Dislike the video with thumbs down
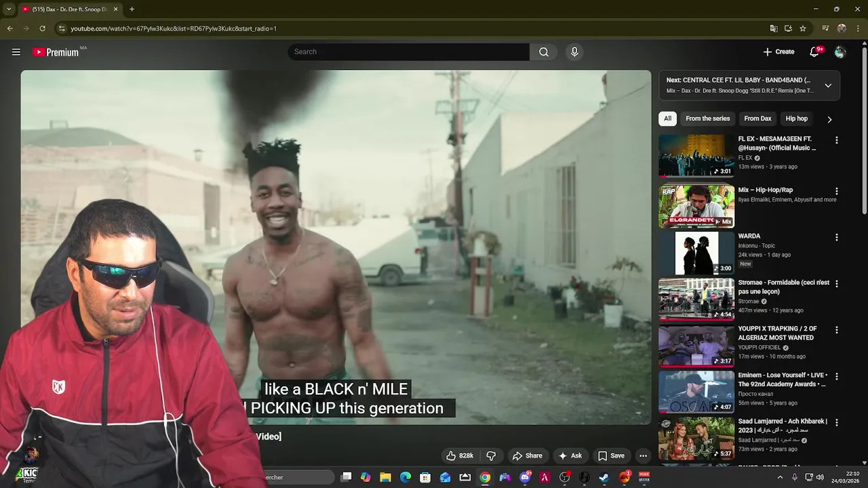The height and width of the screenshot is (488, 868). (492, 455)
